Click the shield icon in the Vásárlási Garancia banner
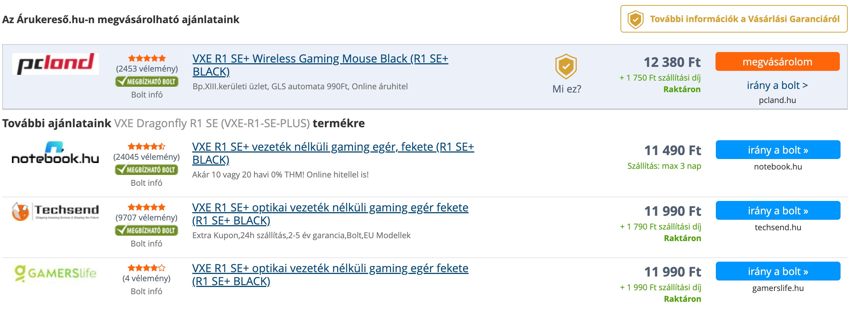Screen dimensions: 868x313 (x=635, y=19)
